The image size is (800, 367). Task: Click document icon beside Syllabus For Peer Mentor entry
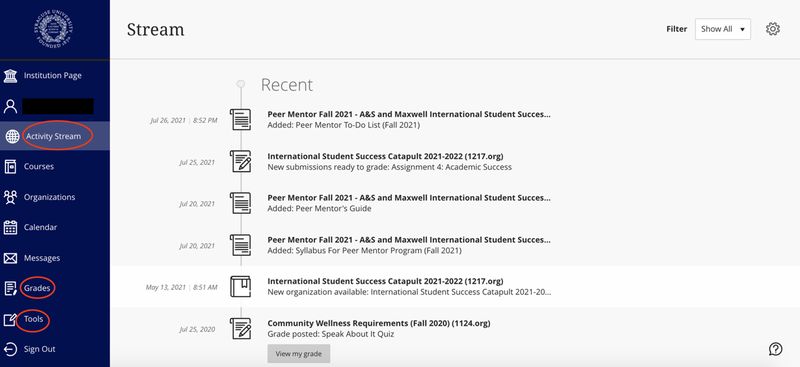click(240, 245)
